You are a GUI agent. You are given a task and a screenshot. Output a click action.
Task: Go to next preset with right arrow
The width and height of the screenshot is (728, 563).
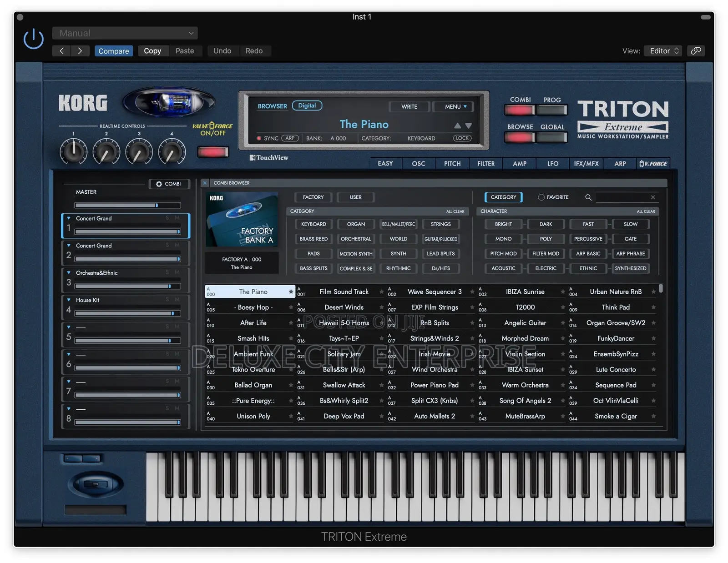pyautogui.click(x=80, y=51)
